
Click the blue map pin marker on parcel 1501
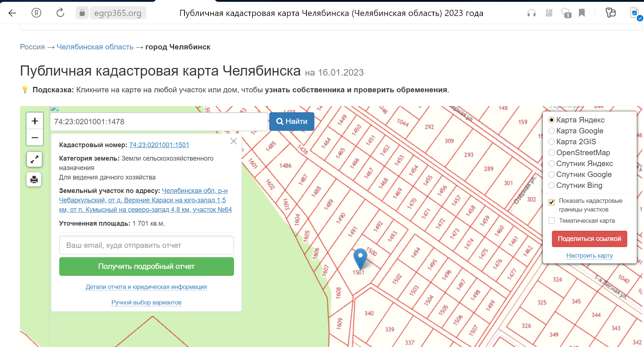(x=360, y=258)
